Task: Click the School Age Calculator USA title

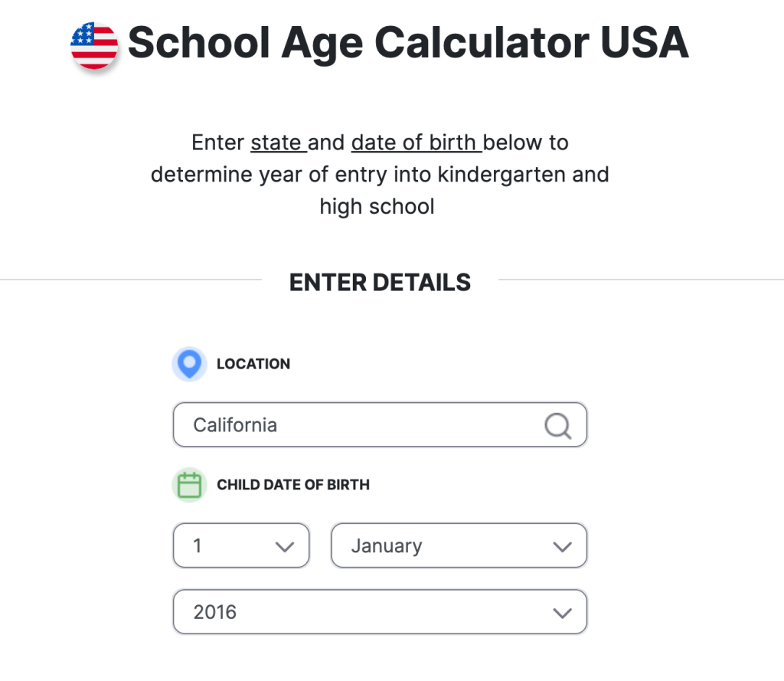Action: pos(408,44)
